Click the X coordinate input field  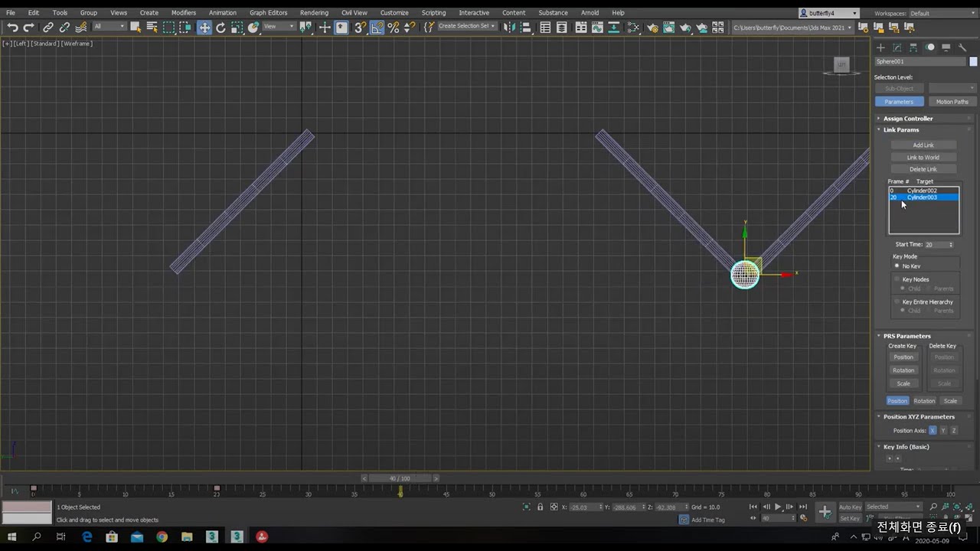click(585, 507)
